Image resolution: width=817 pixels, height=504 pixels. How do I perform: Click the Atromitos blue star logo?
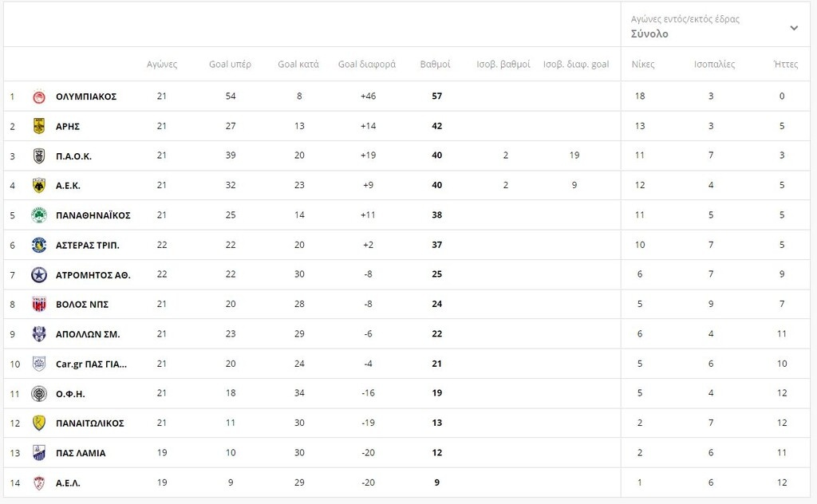point(39,275)
